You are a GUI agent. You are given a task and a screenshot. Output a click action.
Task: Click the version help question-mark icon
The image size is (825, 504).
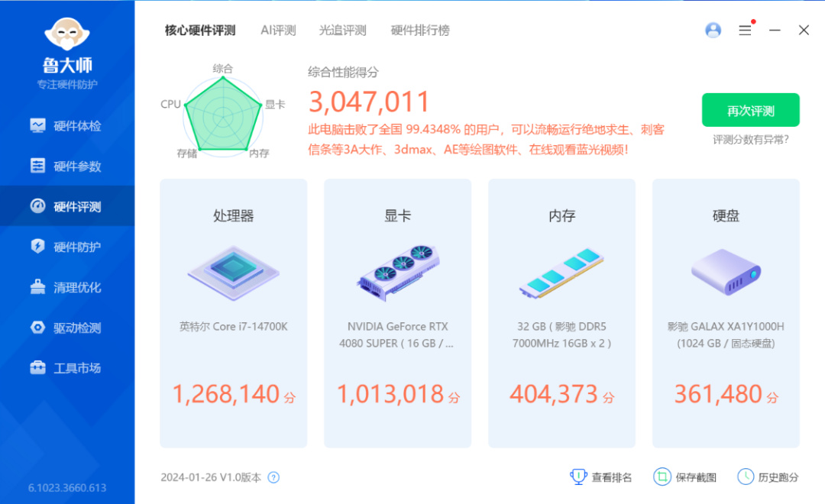click(x=273, y=478)
